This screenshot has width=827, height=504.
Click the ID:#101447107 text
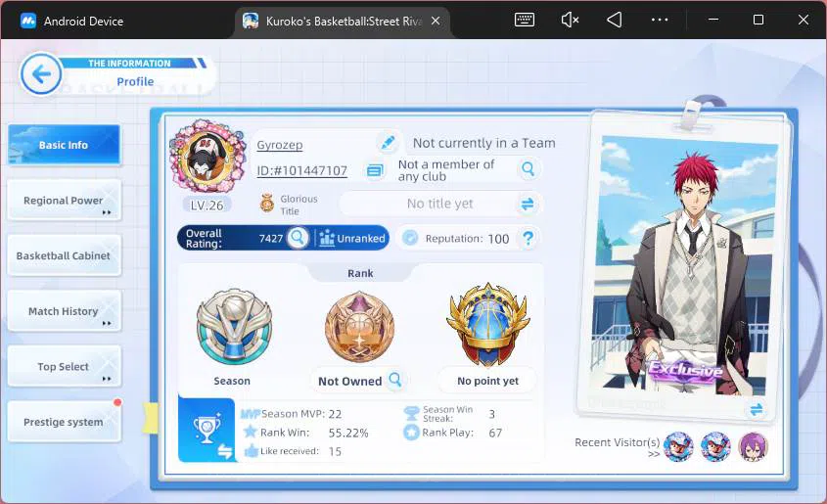[x=301, y=171]
